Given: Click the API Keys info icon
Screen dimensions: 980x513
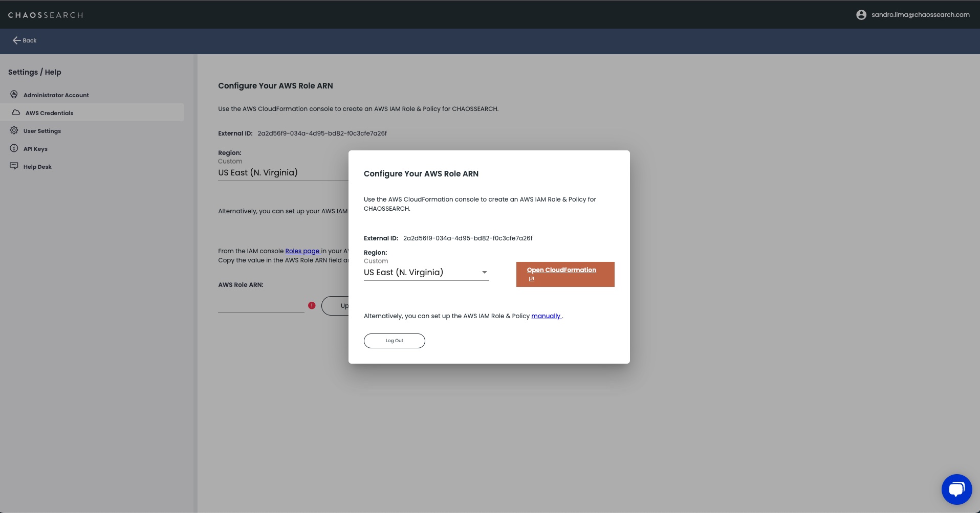Looking at the screenshot, I should pos(14,148).
